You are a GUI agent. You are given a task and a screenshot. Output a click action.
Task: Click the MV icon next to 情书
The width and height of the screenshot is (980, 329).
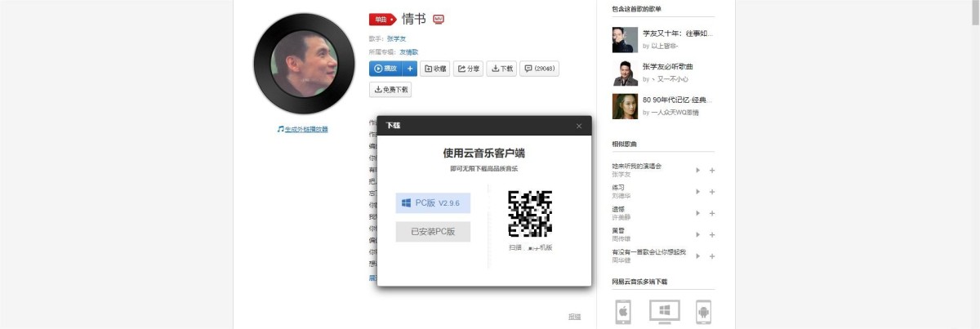(x=439, y=19)
